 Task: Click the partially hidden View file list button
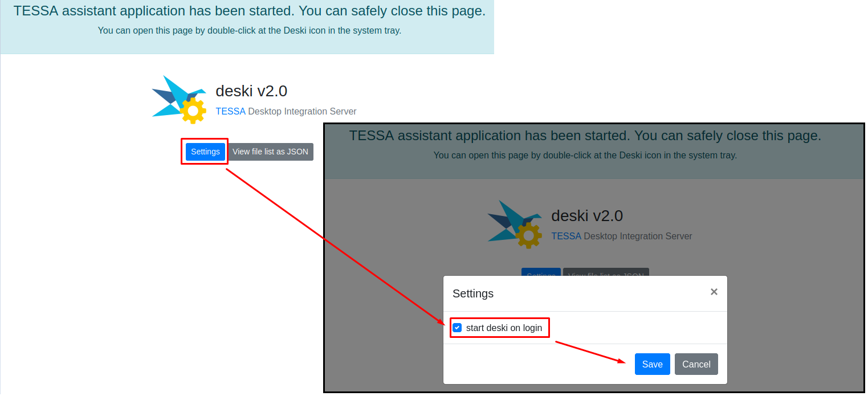[x=606, y=272]
